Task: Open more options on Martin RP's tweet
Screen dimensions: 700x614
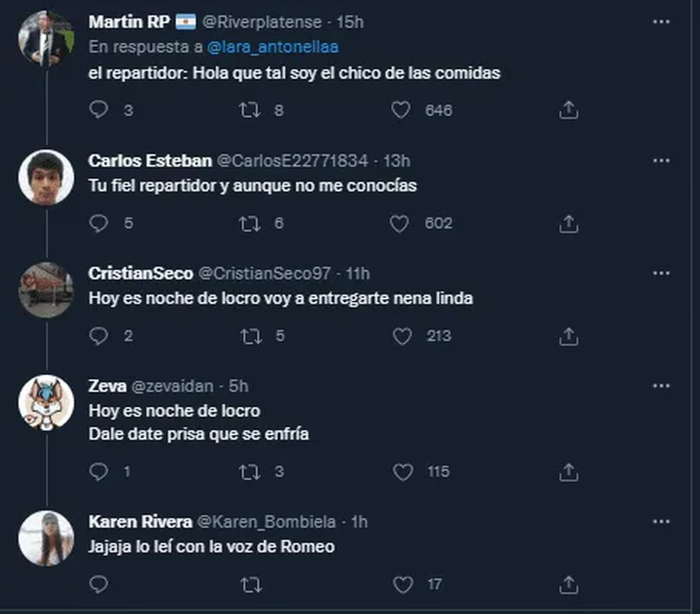Action: click(661, 22)
